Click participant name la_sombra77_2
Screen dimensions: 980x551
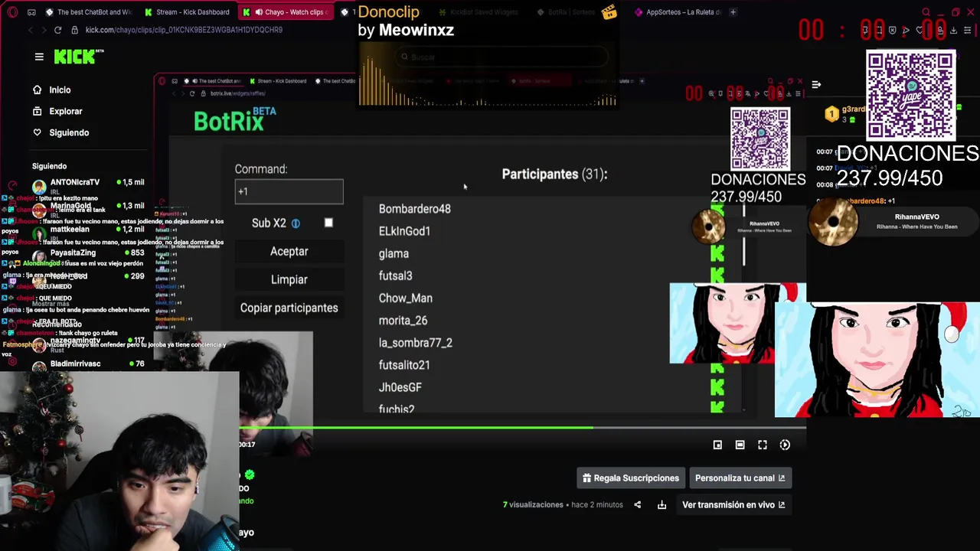415,343
